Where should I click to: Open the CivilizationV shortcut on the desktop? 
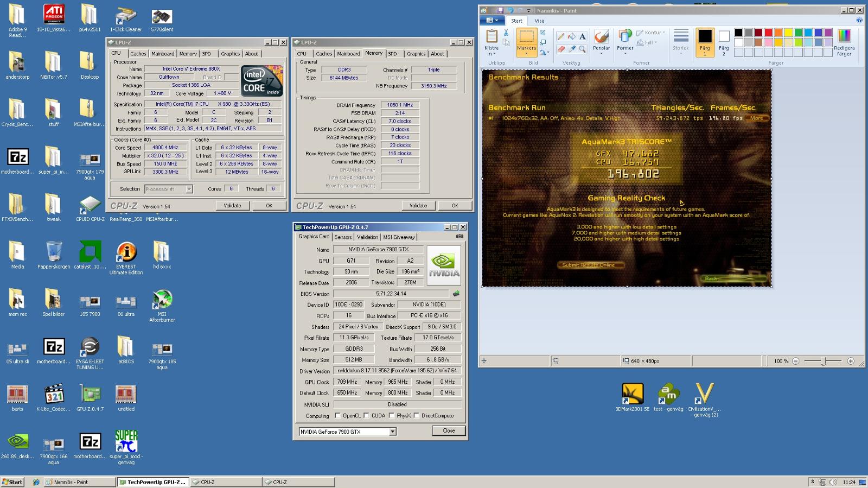[704, 400]
